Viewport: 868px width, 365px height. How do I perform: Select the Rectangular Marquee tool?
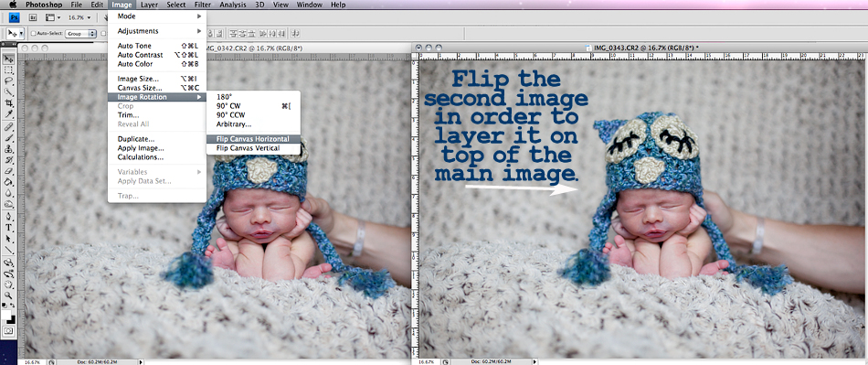coord(9,70)
